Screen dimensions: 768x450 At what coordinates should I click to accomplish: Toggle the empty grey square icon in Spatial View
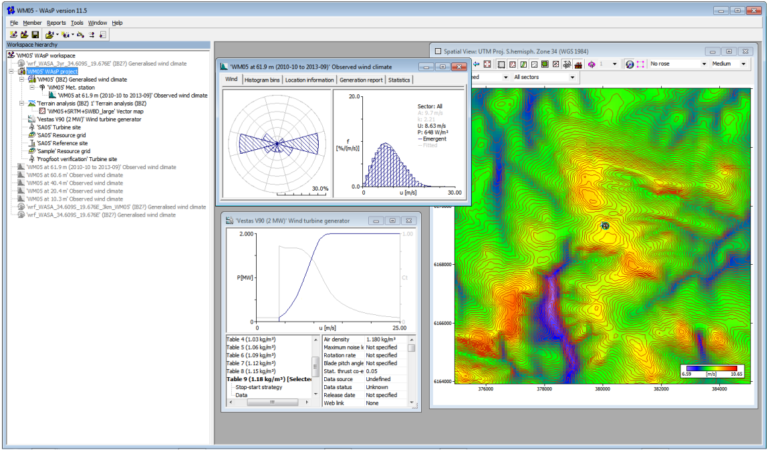pos(501,64)
